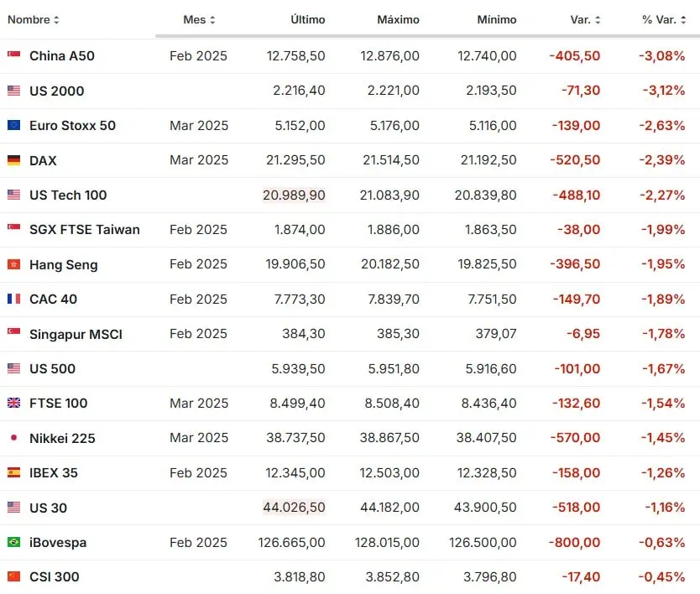
Task: Click the French flag icon beside CAC 40
Action: coord(13,299)
